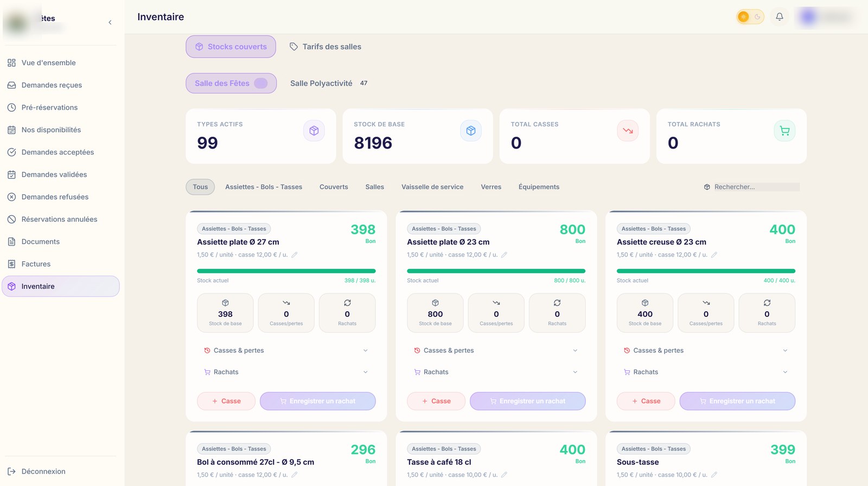Click stock progress bar of Assiette creuse Ø 23 cm
Viewport: 868px width, 486px height.
(706, 271)
